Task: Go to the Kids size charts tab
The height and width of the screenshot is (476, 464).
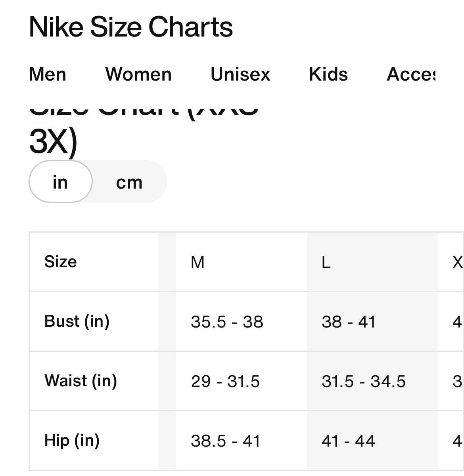Action: click(x=328, y=74)
